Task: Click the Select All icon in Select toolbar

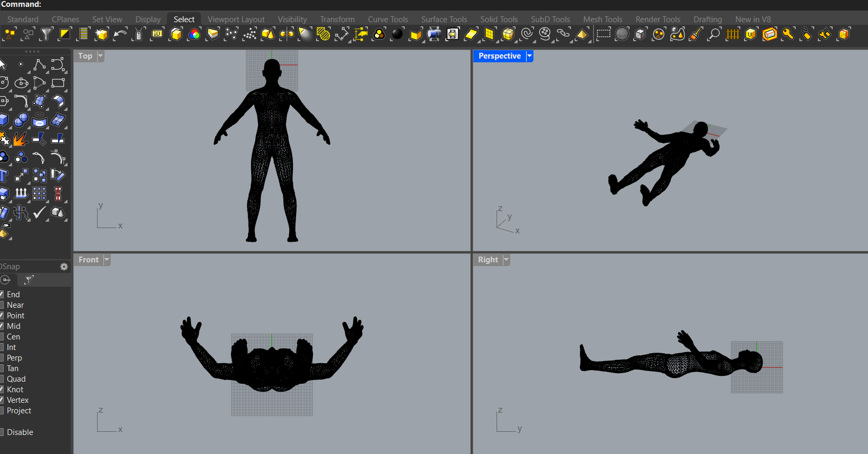Action: [10, 34]
